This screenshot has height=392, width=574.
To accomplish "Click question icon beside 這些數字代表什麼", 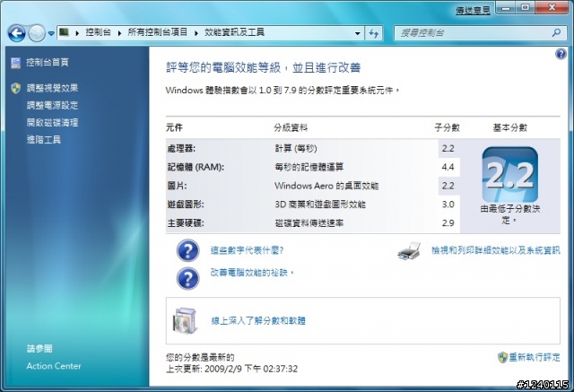I will tap(187, 250).
